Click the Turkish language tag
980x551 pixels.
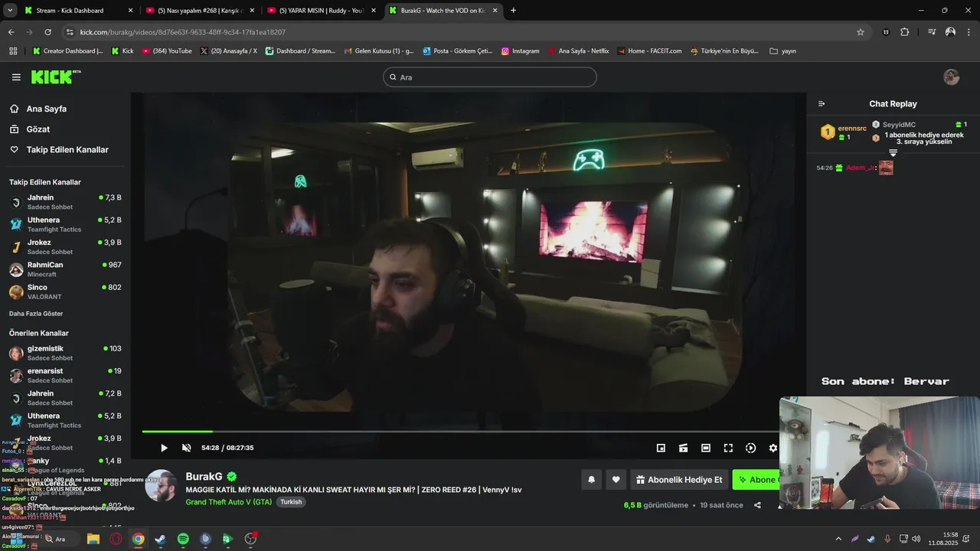290,502
